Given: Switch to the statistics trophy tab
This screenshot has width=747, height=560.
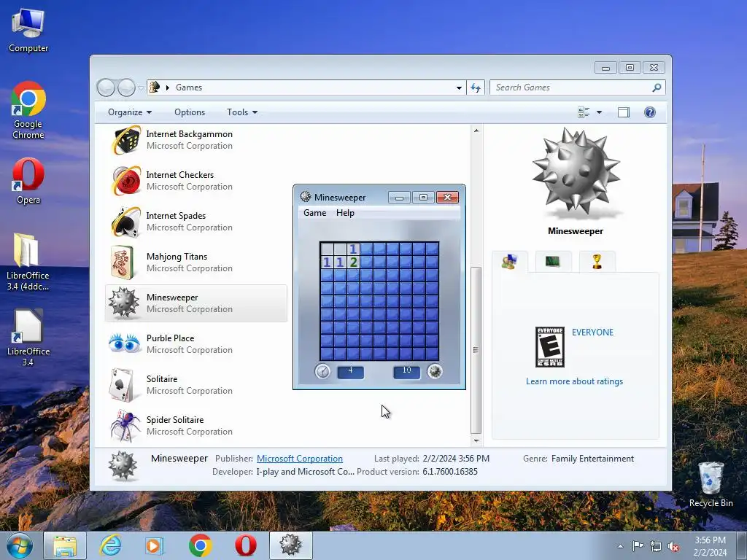Looking at the screenshot, I should [x=597, y=262].
